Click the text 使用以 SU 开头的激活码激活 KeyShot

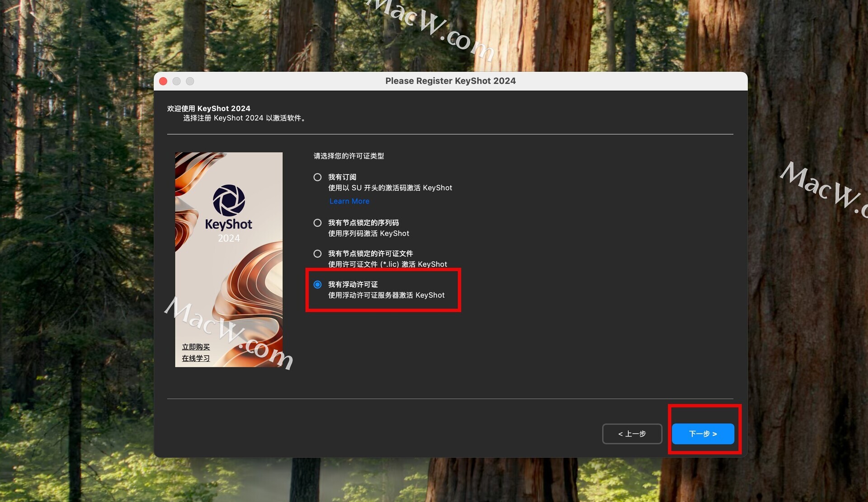click(390, 188)
